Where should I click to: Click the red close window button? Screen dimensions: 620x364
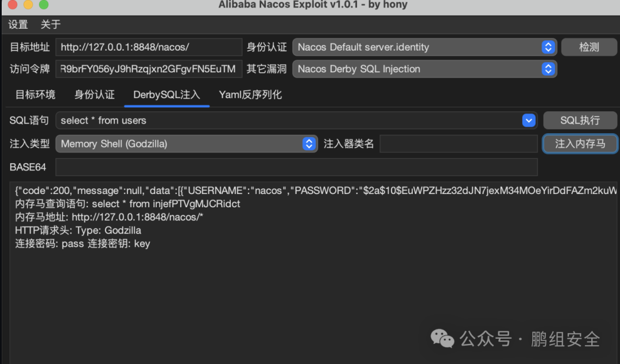click(x=13, y=4)
